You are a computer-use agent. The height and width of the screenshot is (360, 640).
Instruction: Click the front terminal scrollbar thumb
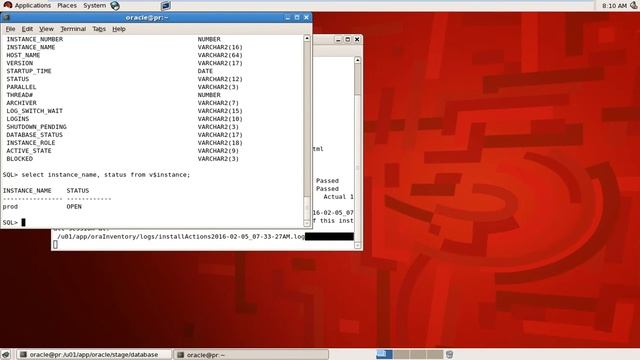307,208
